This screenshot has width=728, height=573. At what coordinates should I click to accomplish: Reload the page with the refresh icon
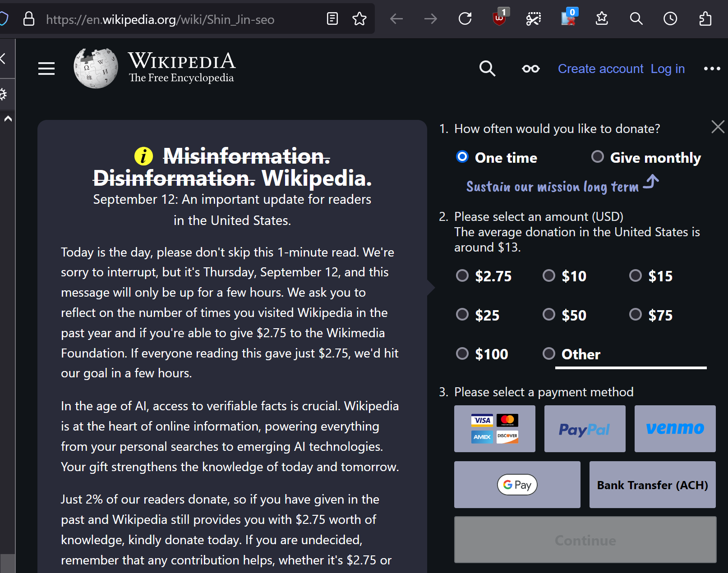(x=465, y=19)
